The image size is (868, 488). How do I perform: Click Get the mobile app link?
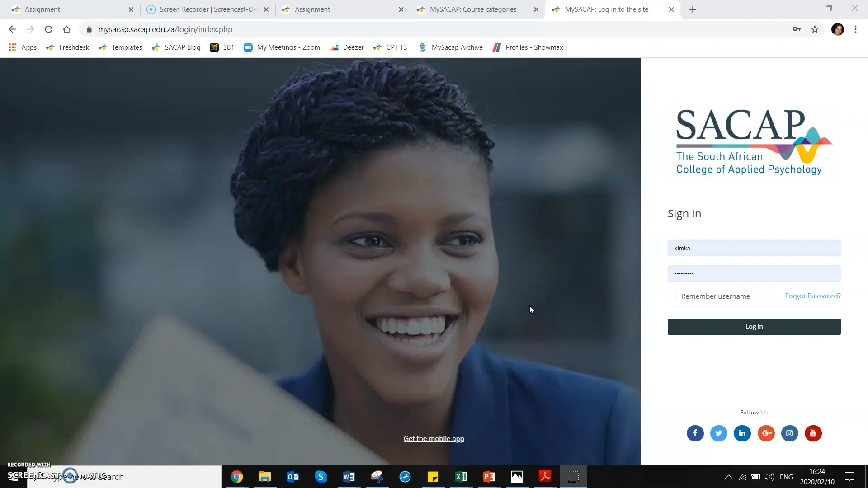pos(434,439)
